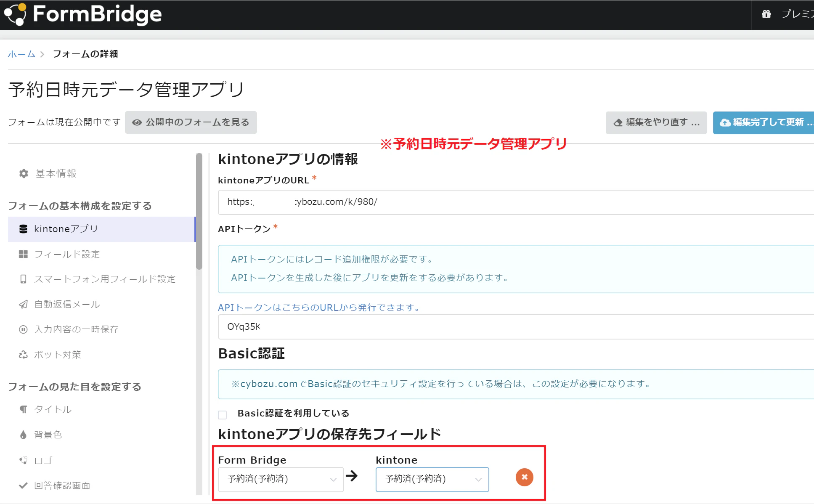814x504 pixels.
Task: Click the gift icon in header
Action: (766, 14)
